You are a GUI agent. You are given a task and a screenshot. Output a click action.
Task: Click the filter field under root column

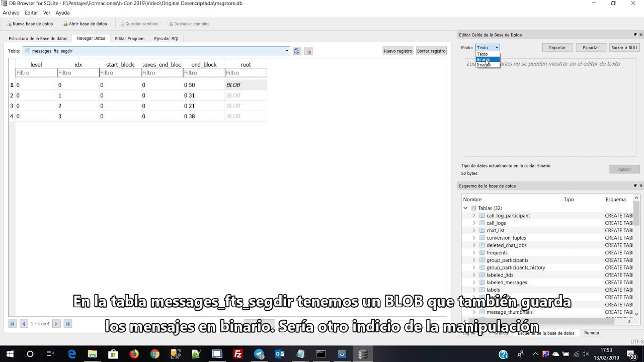246,73
